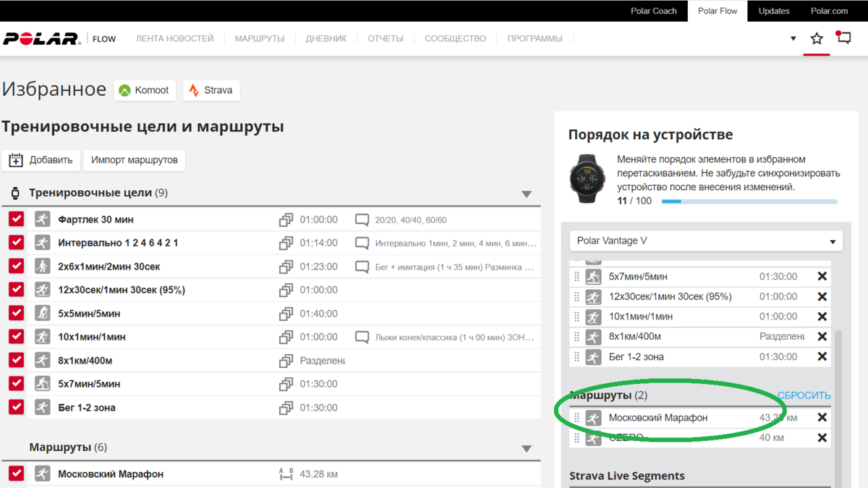Click watch icon beside Тренировочные цели
This screenshot has width=868, height=488.
pos(15,193)
